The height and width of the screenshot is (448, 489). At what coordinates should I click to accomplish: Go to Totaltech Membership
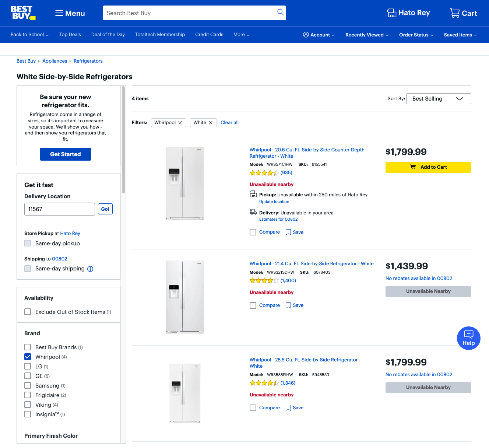coord(160,35)
